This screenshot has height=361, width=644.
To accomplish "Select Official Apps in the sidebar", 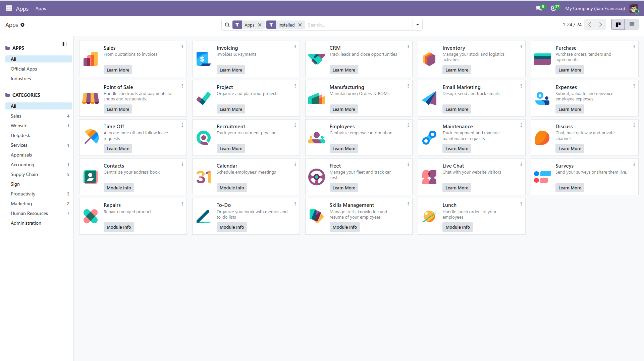I will coord(24,69).
